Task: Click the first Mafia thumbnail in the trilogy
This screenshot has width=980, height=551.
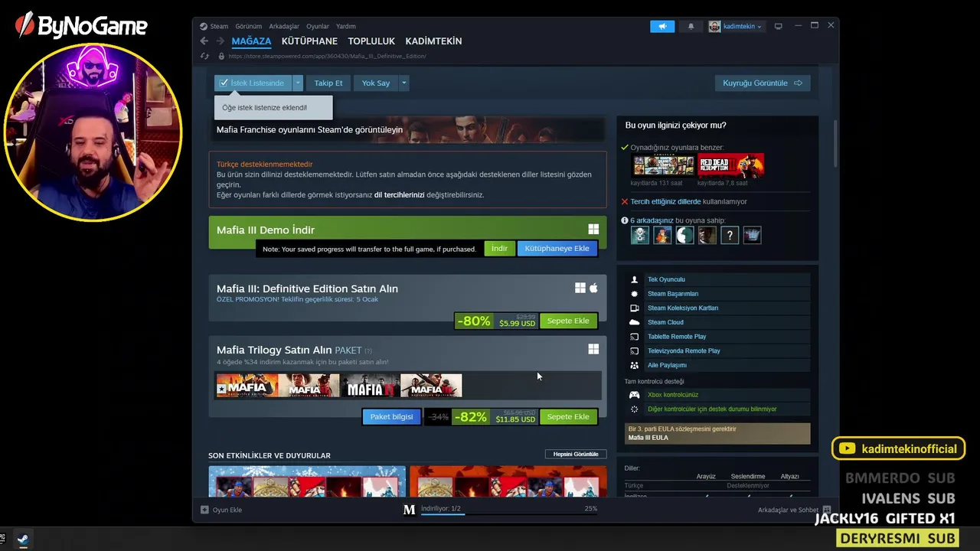Action: [247, 386]
